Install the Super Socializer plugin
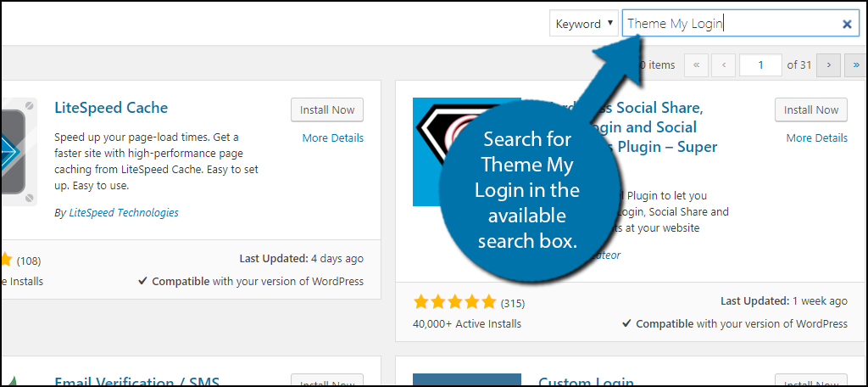 pyautogui.click(x=811, y=109)
